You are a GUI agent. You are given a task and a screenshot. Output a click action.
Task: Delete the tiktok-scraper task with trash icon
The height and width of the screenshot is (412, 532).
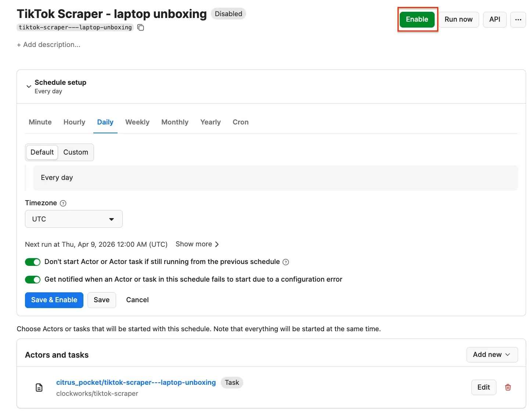click(508, 387)
